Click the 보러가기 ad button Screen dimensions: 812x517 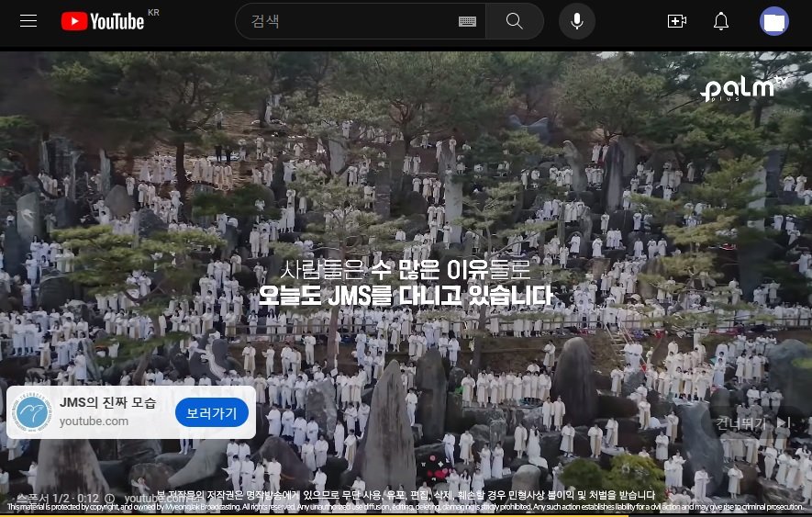click(x=211, y=412)
